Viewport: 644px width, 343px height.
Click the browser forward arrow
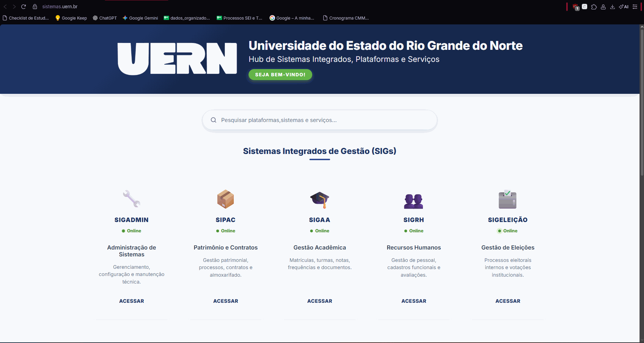point(14,7)
